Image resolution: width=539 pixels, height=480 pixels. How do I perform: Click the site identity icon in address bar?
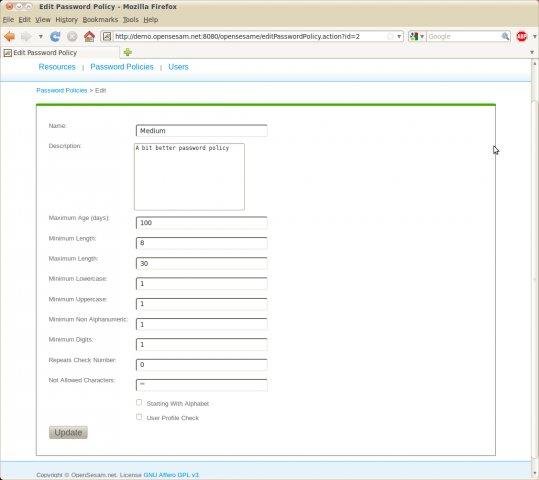pos(107,36)
